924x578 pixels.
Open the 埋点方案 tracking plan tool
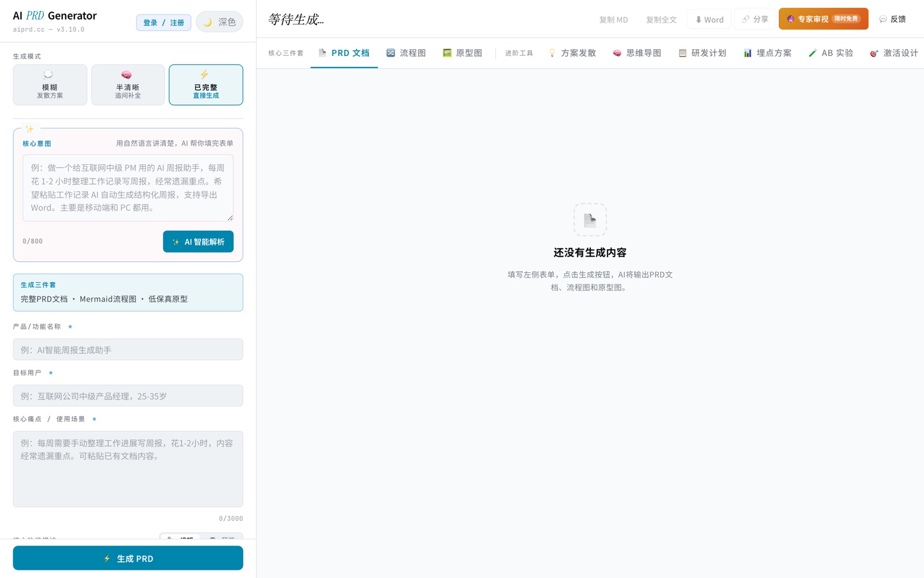767,53
